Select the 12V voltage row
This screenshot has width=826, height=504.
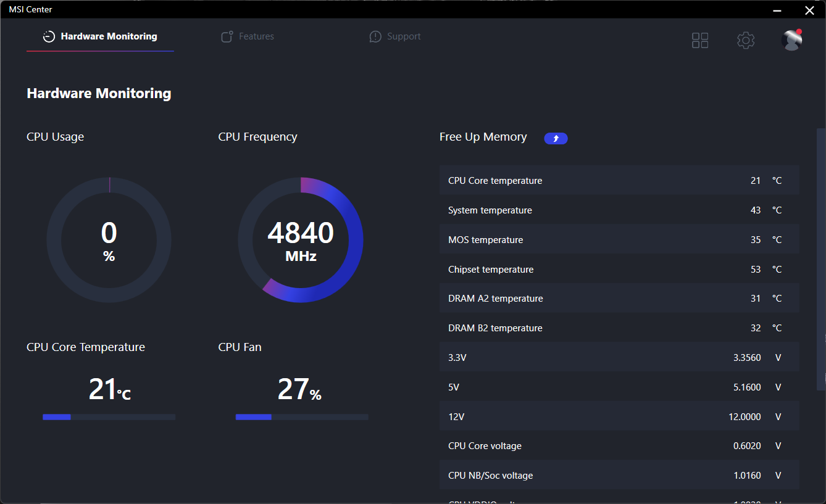[x=619, y=417]
